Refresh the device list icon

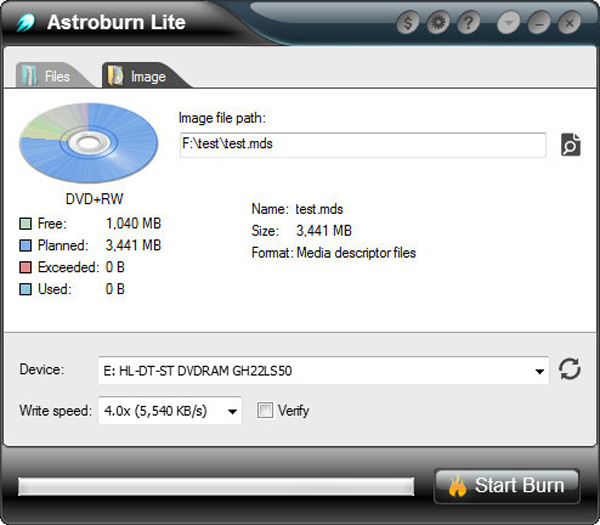pos(570,369)
